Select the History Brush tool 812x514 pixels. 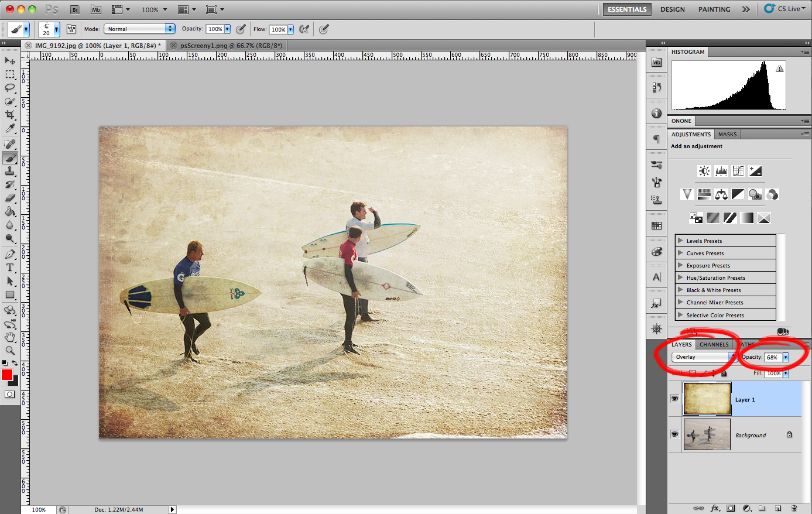tap(10, 185)
